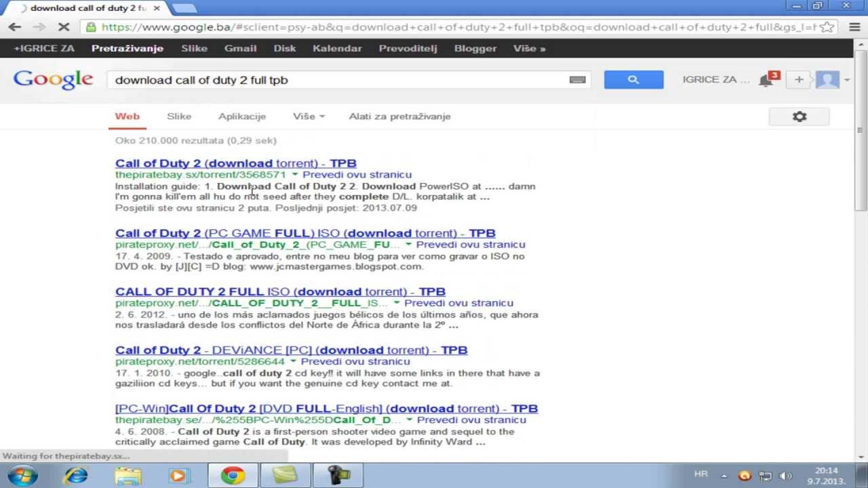The image size is (868, 488).
Task: Click +IGRICE ZA in the black bar
Action: tap(44, 49)
